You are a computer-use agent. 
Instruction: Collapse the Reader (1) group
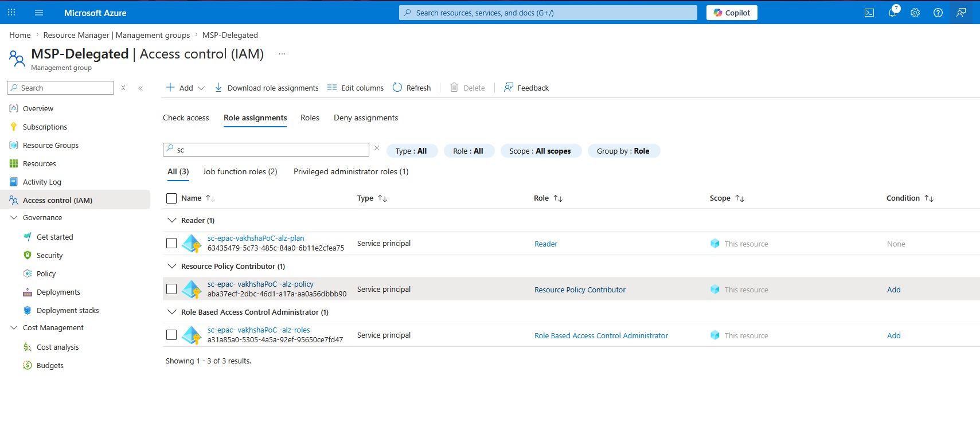point(171,220)
